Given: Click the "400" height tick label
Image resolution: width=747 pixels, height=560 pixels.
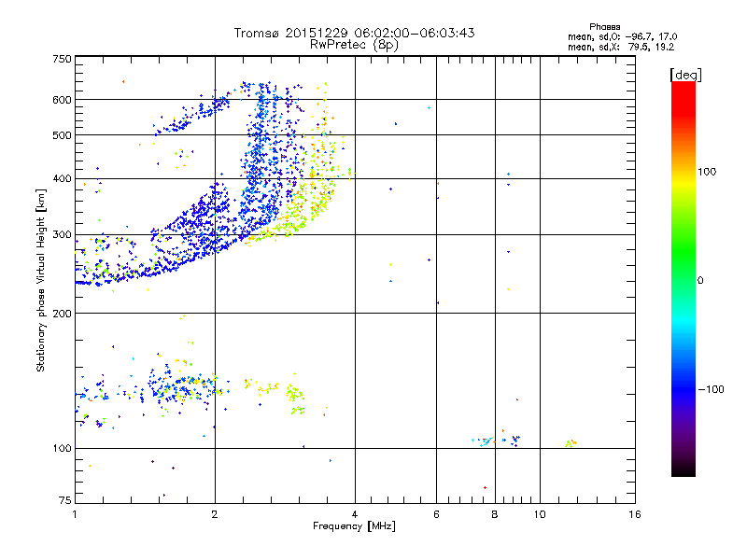Looking at the screenshot, I should [x=62, y=178].
